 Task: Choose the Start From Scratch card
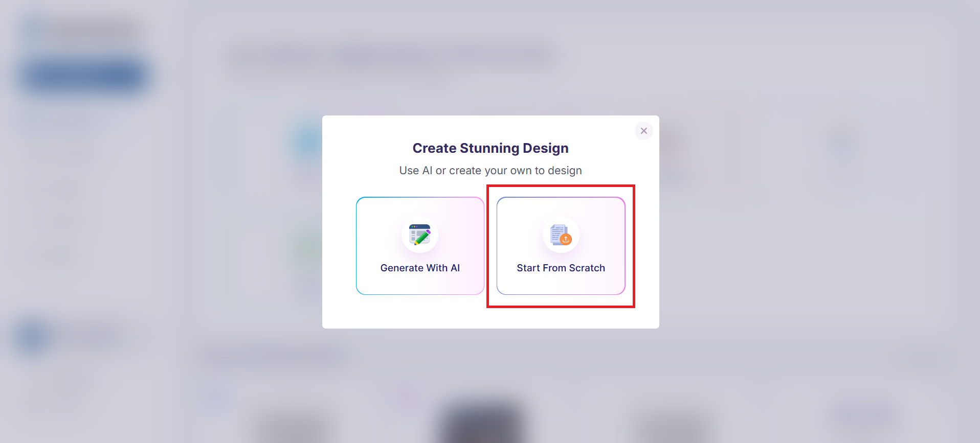click(x=561, y=246)
